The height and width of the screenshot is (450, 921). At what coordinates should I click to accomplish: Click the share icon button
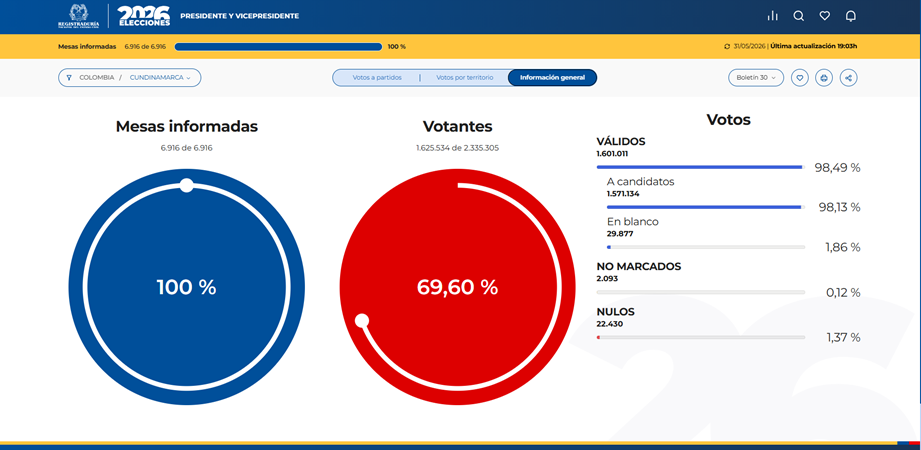coord(848,78)
